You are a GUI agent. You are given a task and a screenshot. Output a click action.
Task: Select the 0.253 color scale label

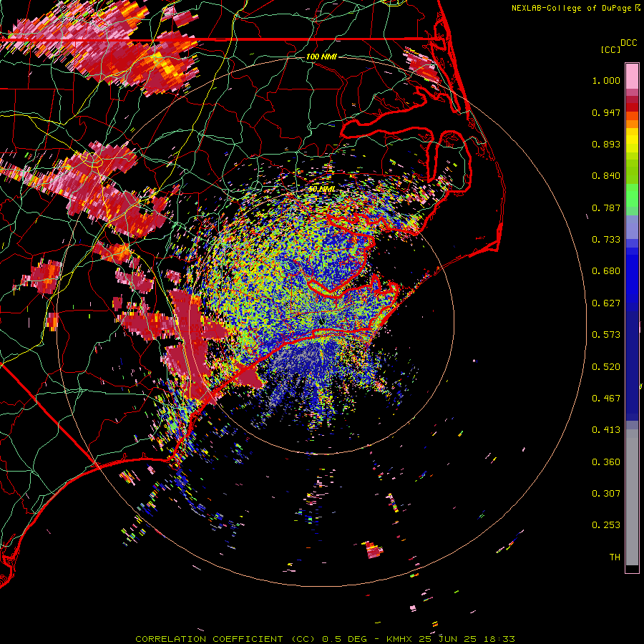(x=606, y=525)
